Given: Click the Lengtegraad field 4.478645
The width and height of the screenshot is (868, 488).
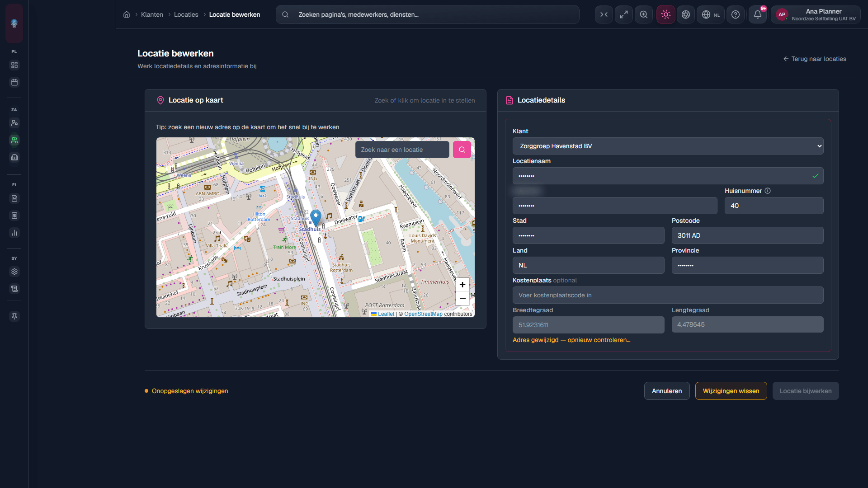Looking at the screenshot, I should (x=748, y=324).
